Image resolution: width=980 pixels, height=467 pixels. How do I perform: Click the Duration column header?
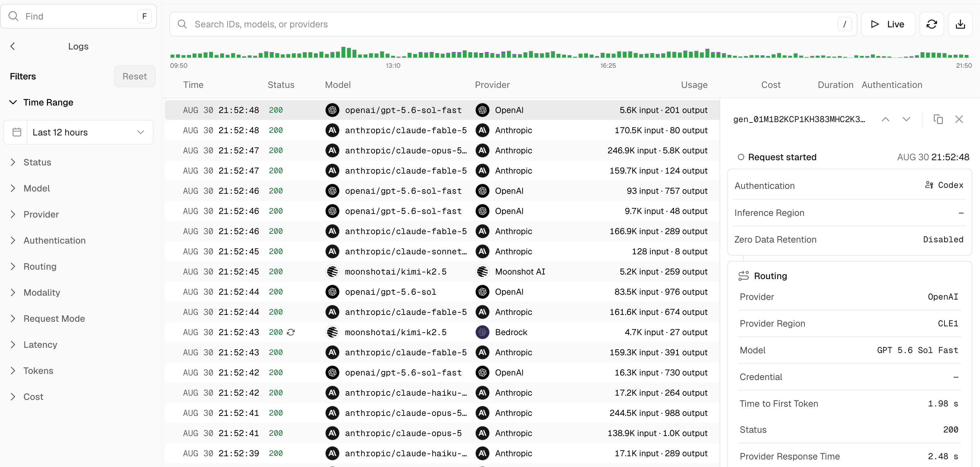point(835,85)
